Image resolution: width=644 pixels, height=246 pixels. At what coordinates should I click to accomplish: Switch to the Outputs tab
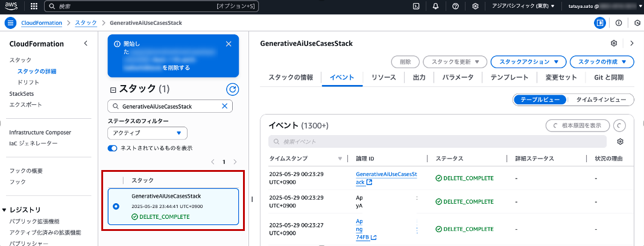[x=419, y=78]
